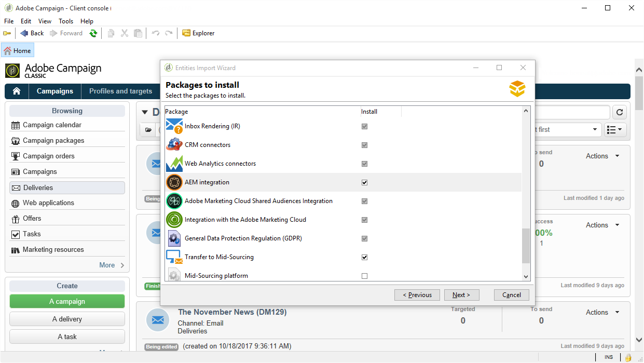Screen dimensions: 644x363
Task: Click the Campaign orders icon
Action: 15,156
